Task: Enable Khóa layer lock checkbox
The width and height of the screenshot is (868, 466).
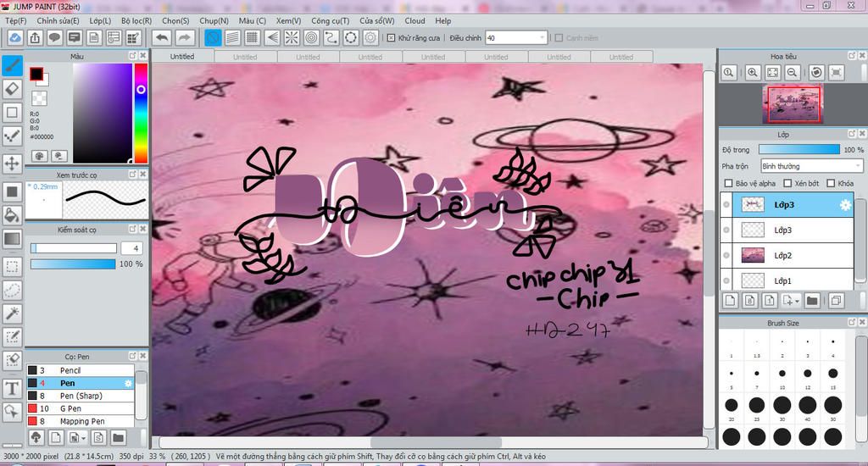Action: point(831,183)
